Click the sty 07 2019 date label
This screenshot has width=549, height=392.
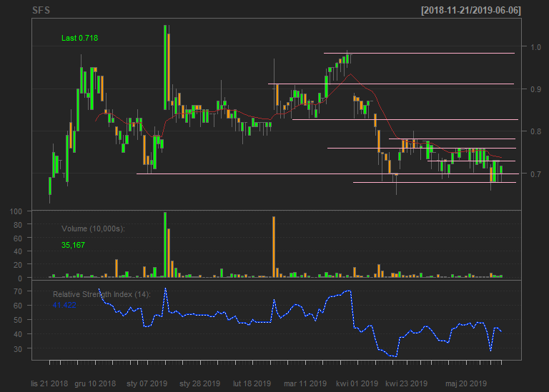tap(147, 383)
